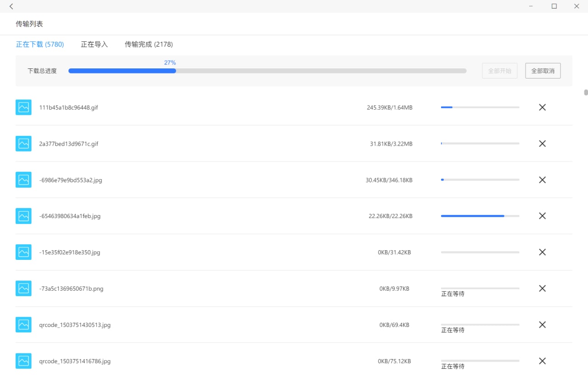Click the vertical scrollbar thumb
588x376 pixels.
coord(586,92)
